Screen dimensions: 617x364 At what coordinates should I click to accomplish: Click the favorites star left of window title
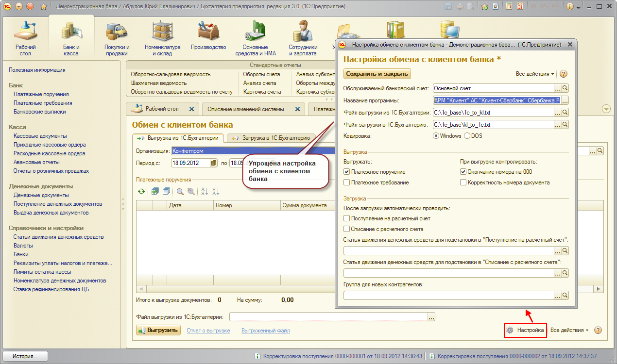click(x=43, y=7)
